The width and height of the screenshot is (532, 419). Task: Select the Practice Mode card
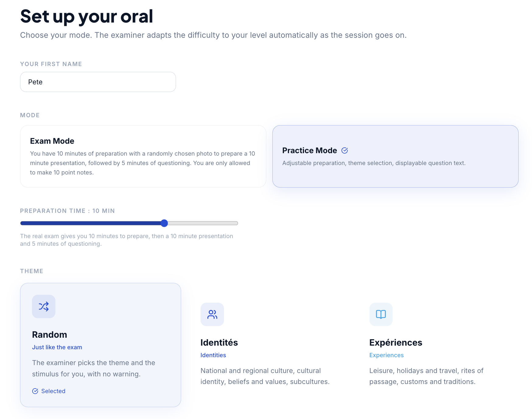point(395,156)
